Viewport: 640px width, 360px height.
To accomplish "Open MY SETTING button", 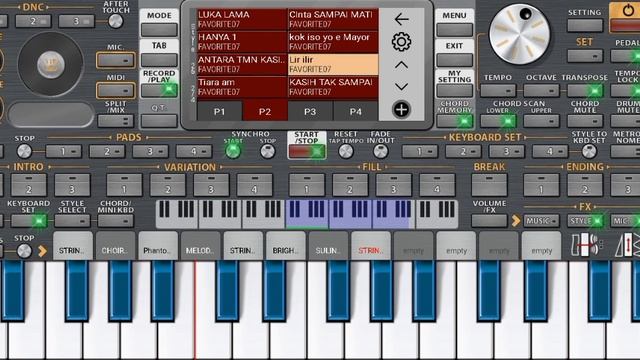I will point(454,90).
